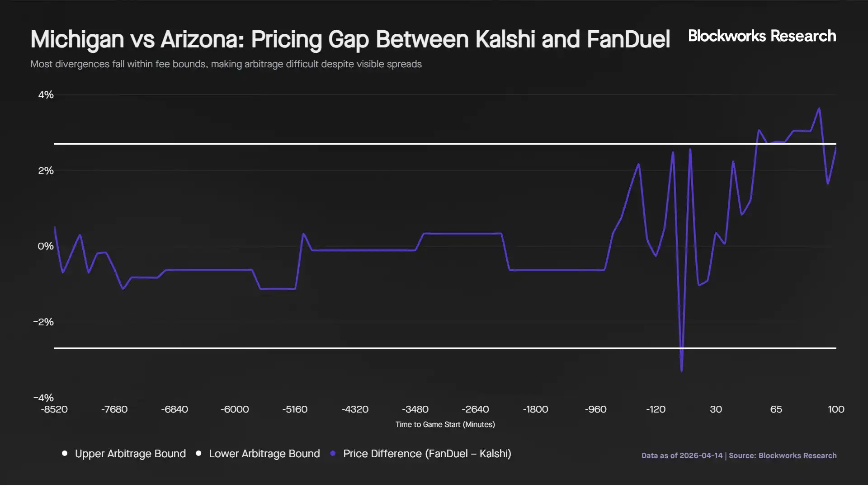Viewport: 868px width, 488px height.
Task: Click the 0% y-axis label
Action: 46,246
